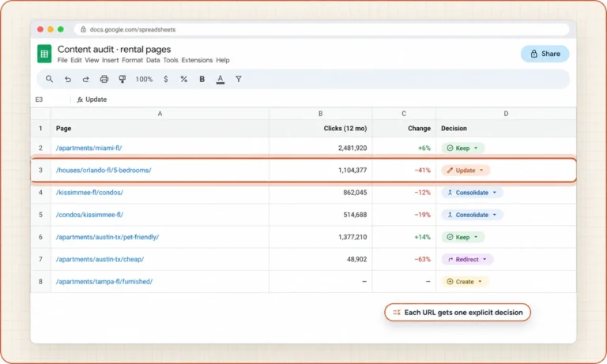Click the E3 name box

pyautogui.click(x=39, y=99)
